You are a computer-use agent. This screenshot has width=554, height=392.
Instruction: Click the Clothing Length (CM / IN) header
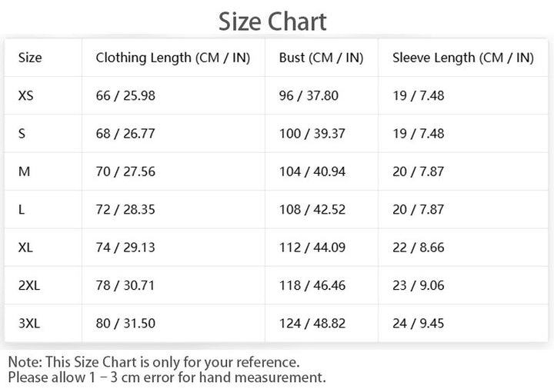(173, 58)
